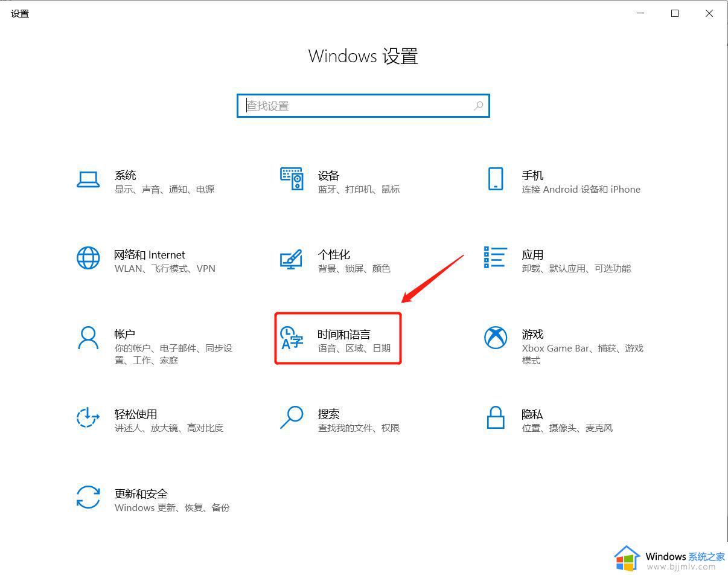The image size is (728, 575).
Task: Click the text Xbox Game Bar、捕获、游戏模式
Action: 583,354
